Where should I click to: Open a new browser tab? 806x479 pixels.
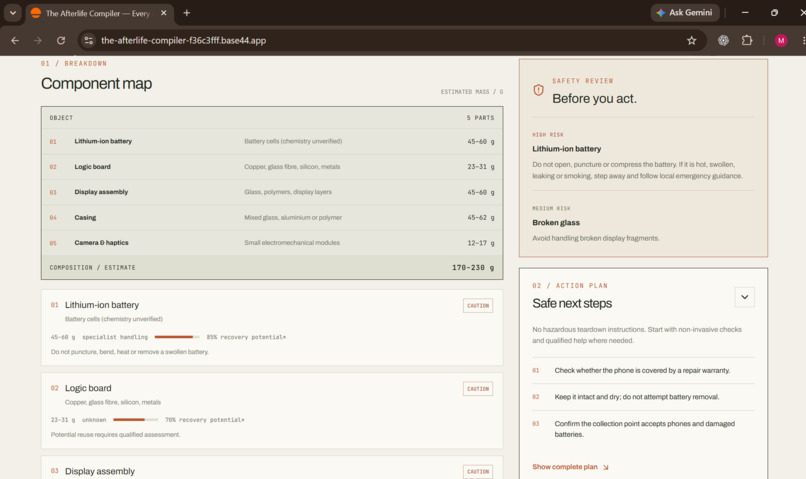tap(187, 13)
